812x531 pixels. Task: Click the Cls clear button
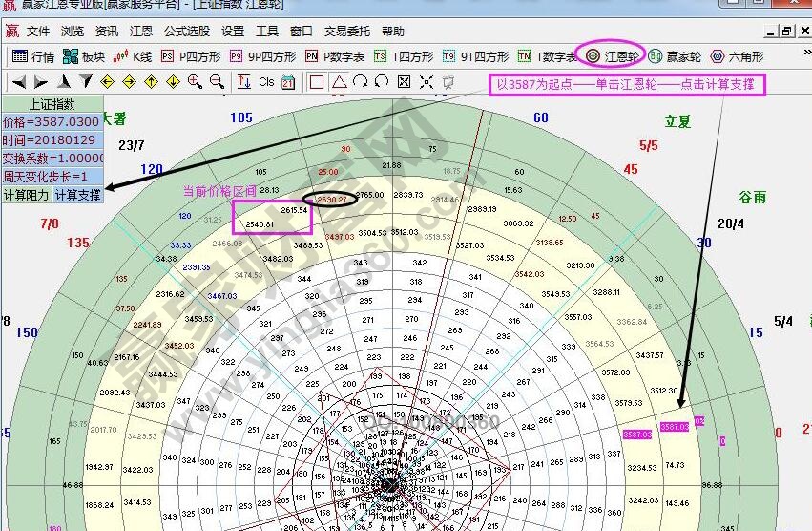coord(266,82)
